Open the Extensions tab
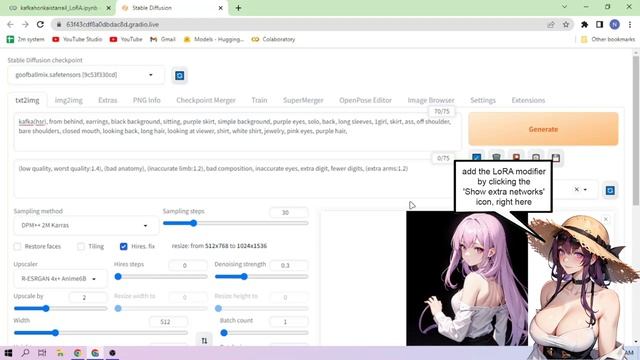The image size is (640, 360). (528, 100)
